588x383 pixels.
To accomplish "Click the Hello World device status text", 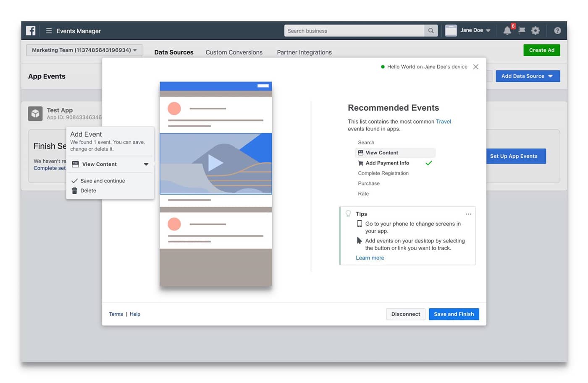I will click(427, 67).
